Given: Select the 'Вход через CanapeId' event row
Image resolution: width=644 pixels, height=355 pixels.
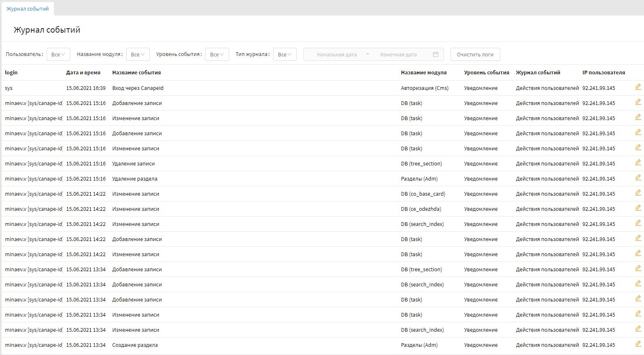Looking at the screenshot, I should tap(138, 88).
